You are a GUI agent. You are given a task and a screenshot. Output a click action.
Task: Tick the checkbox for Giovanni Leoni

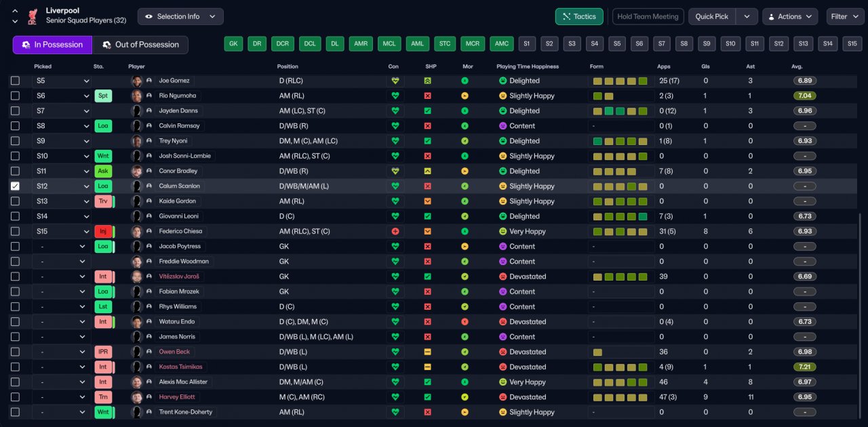(x=15, y=216)
